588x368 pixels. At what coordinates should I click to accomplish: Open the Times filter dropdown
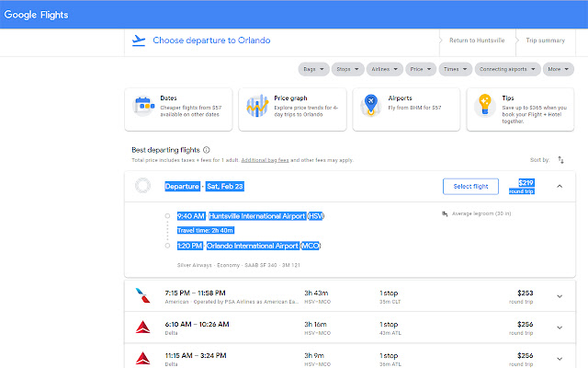(x=456, y=69)
